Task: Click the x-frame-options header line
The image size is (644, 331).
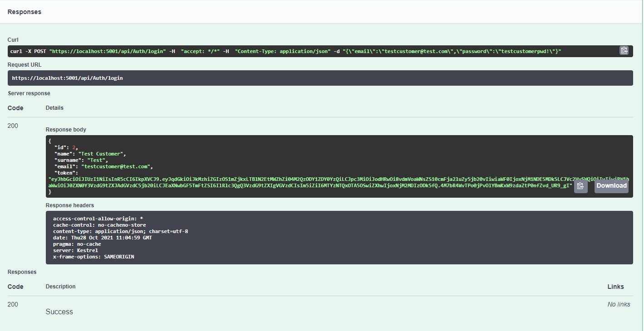Action: coord(93,257)
